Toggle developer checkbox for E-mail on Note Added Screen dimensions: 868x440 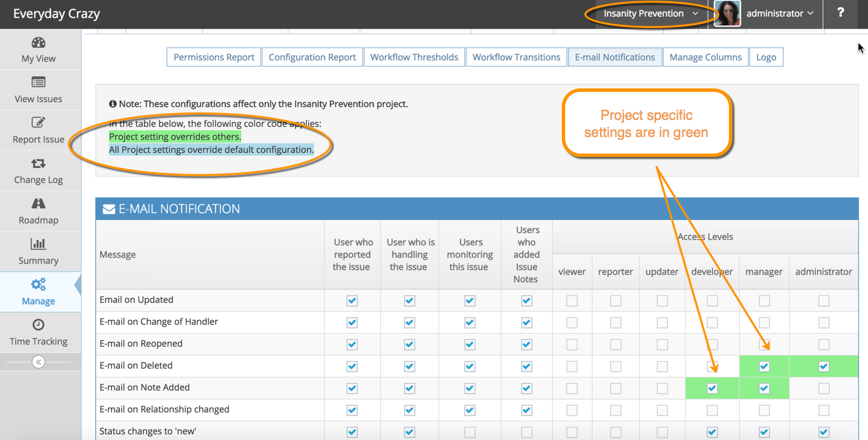point(712,389)
